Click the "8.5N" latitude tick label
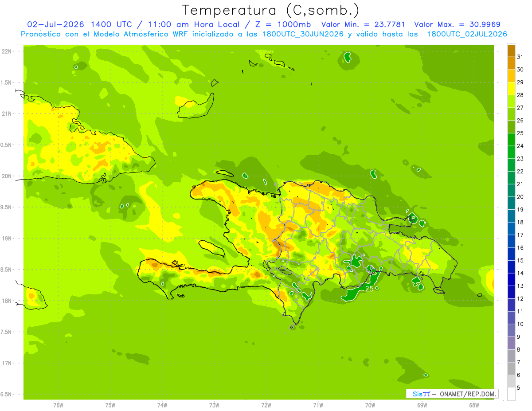The width and height of the screenshot is (532, 411). tap(7, 270)
